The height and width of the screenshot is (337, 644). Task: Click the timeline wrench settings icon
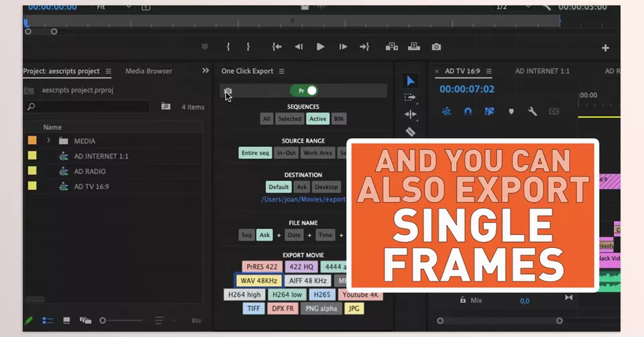pyautogui.click(x=532, y=111)
